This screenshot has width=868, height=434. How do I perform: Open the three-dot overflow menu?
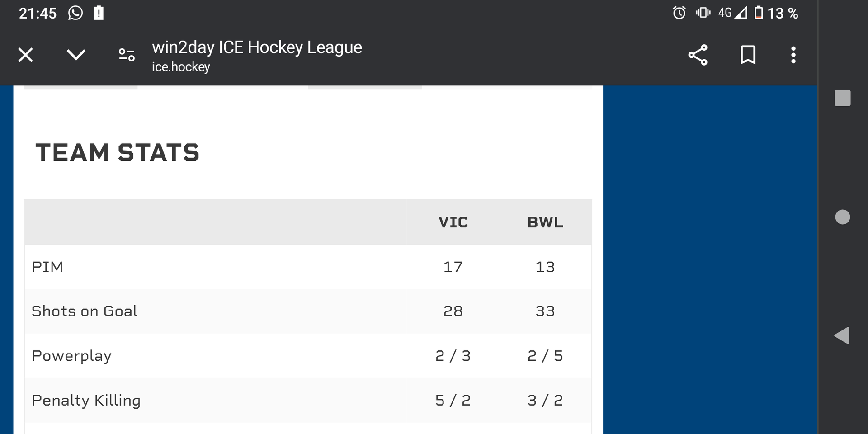point(793,55)
